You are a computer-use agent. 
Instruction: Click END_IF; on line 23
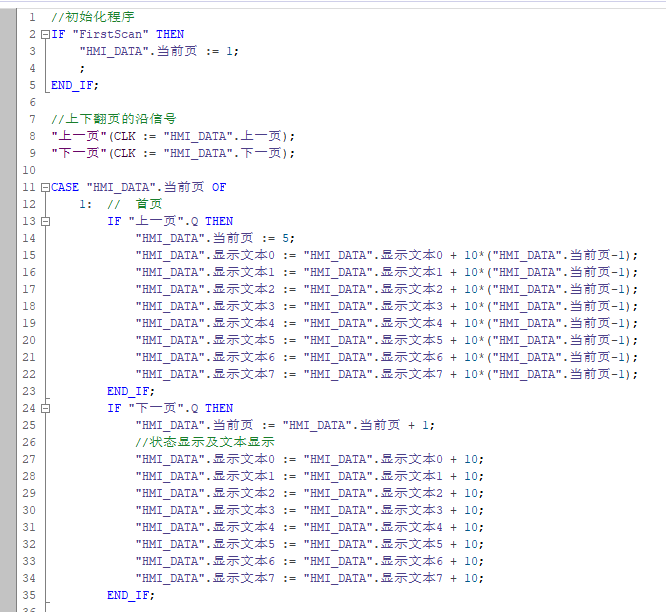point(131,391)
